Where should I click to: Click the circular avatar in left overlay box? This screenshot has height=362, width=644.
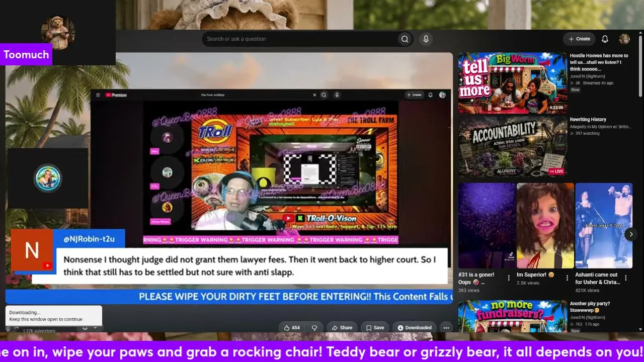coord(48,178)
